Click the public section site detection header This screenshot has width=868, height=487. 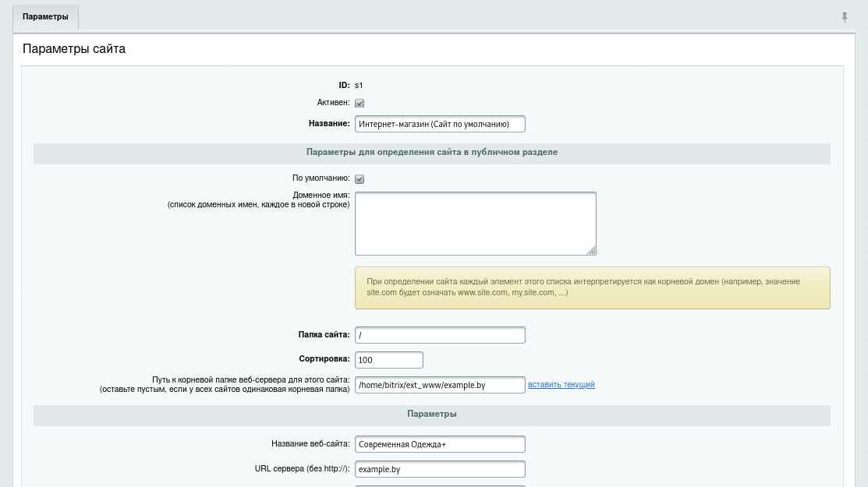tap(431, 153)
